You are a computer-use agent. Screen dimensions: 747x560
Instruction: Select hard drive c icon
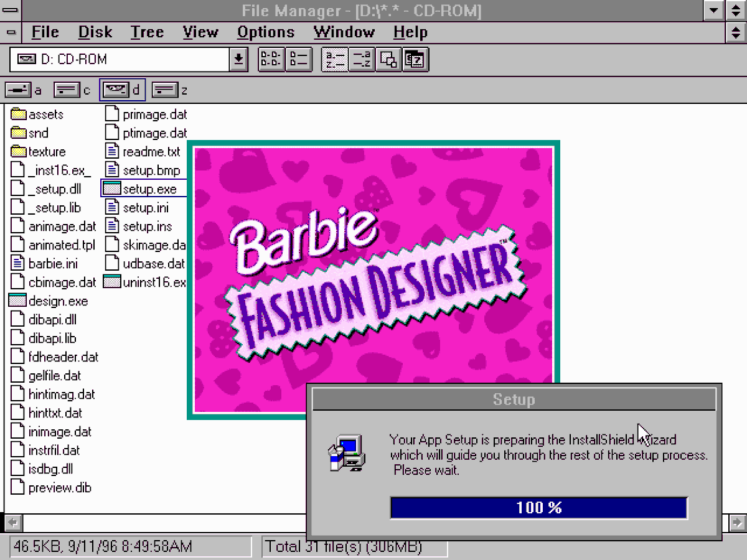67,90
